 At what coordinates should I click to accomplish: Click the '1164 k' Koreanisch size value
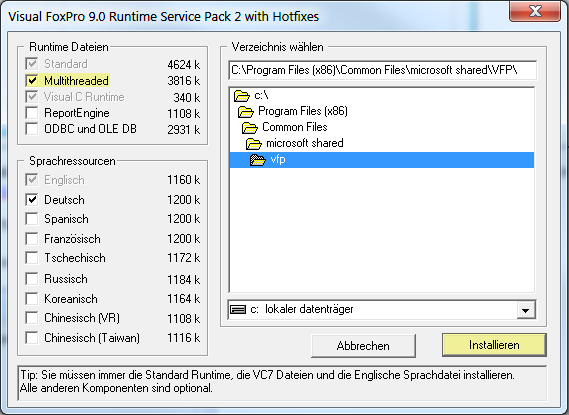click(x=184, y=299)
